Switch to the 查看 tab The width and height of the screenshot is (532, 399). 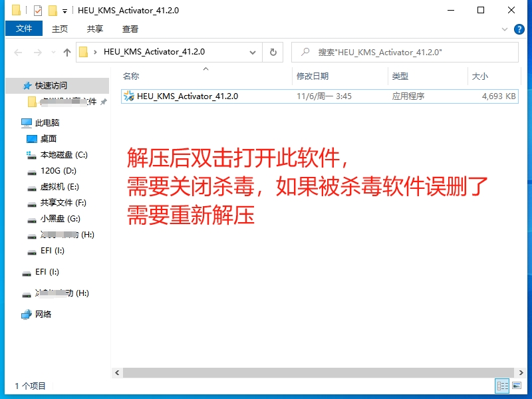pyautogui.click(x=130, y=29)
